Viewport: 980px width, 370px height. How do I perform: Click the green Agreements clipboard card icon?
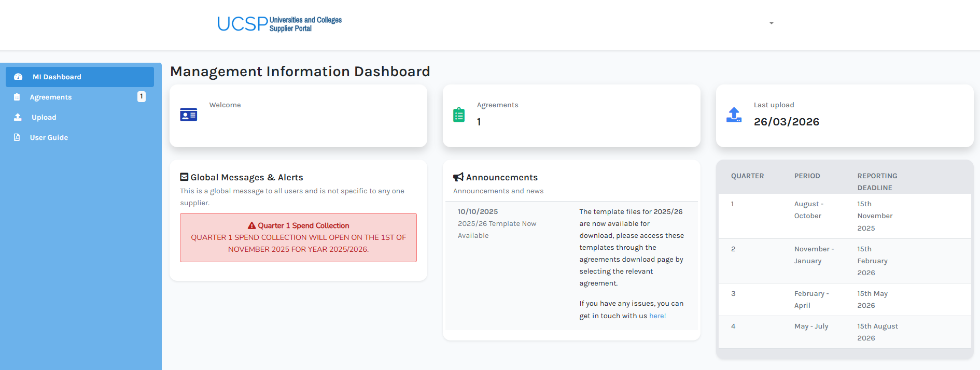tap(459, 115)
